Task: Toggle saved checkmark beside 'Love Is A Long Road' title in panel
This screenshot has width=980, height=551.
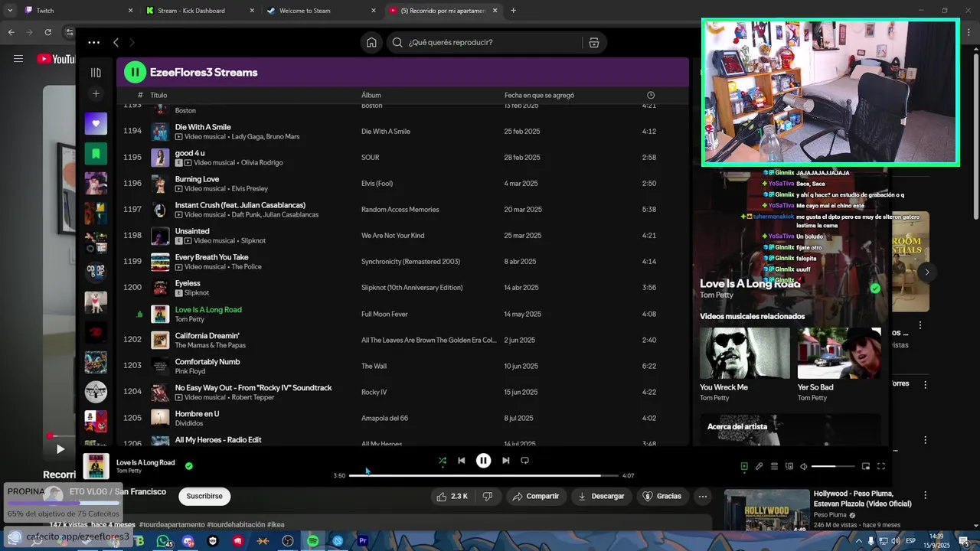Action: (x=875, y=289)
